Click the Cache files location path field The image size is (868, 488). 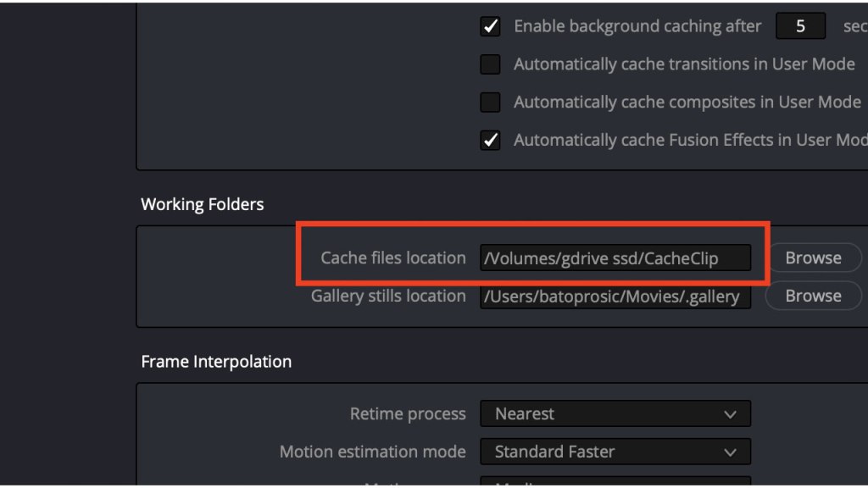tap(615, 258)
